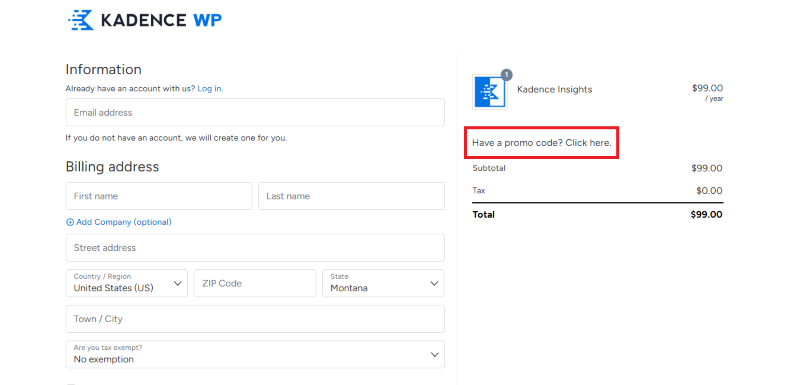Focus the Last name field
The width and height of the screenshot is (800, 385).
click(x=351, y=196)
